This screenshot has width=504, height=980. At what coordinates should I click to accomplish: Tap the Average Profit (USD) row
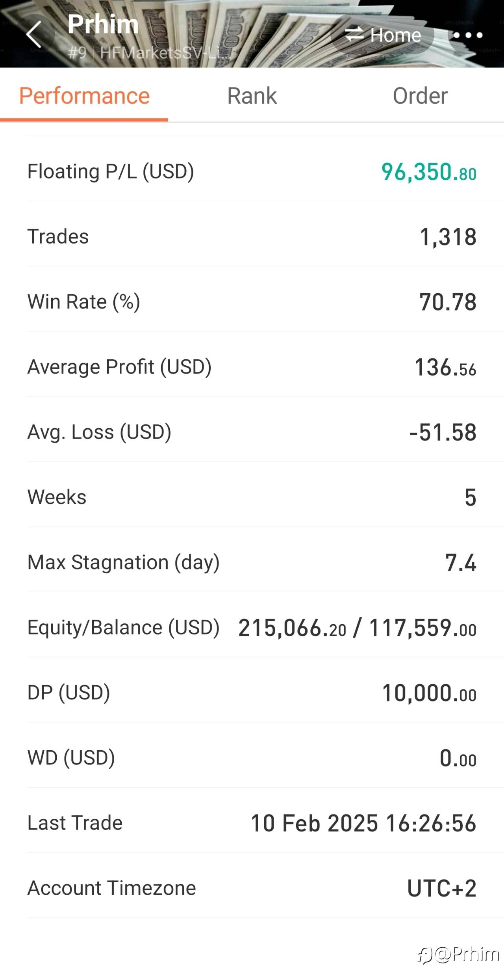pos(252,367)
